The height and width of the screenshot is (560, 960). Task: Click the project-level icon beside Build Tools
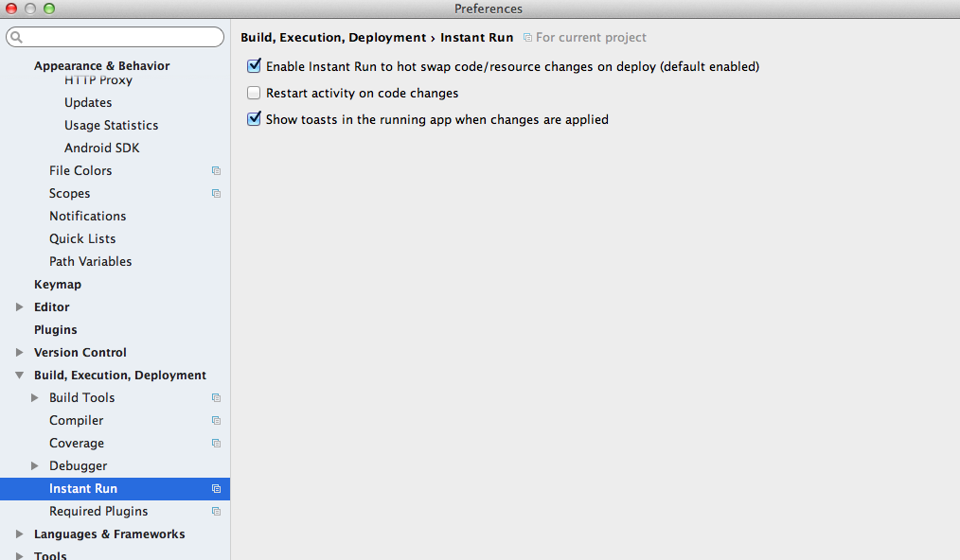[216, 398]
